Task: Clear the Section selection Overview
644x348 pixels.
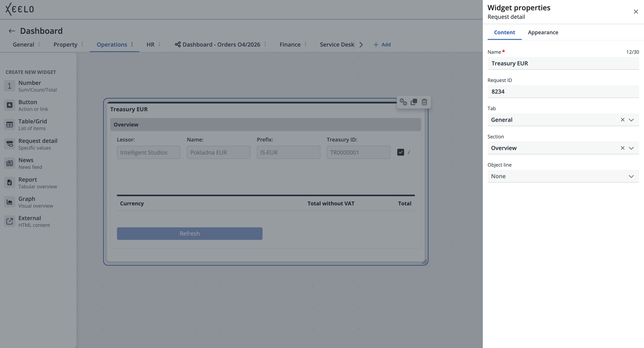Action: pyautogui.click(x=623, y=148)
